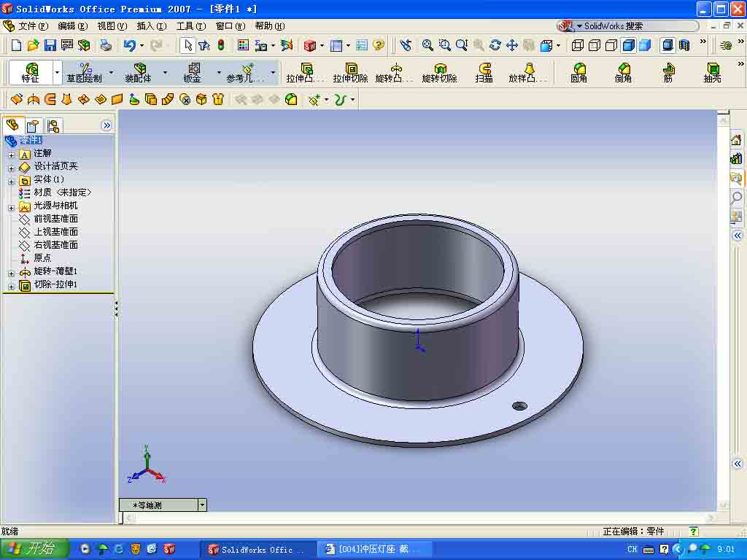The height and width of the screenshot is (560, 747).
Task: Switch to the ConfigurationManager tab
Action: (53, 126)
